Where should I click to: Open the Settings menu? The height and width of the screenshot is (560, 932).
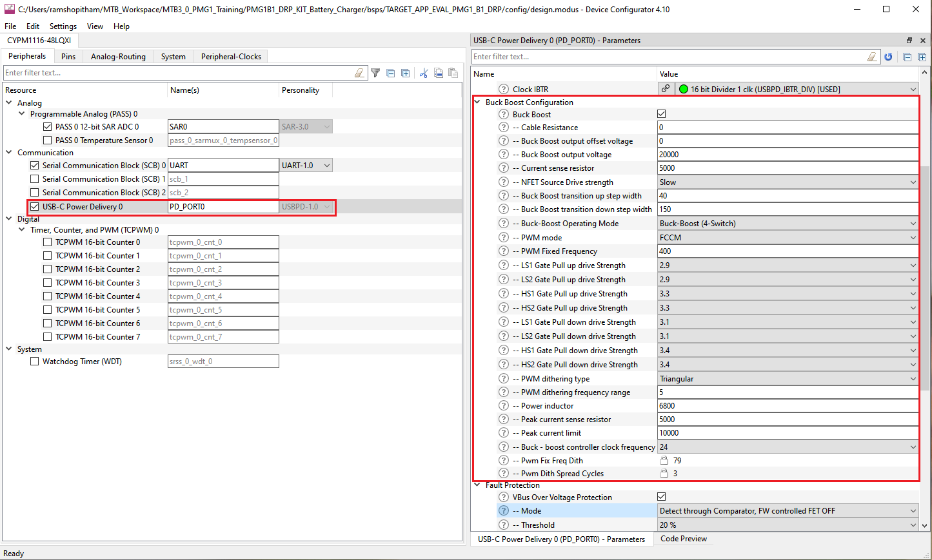pyautogui.click(x=63, y=26)
